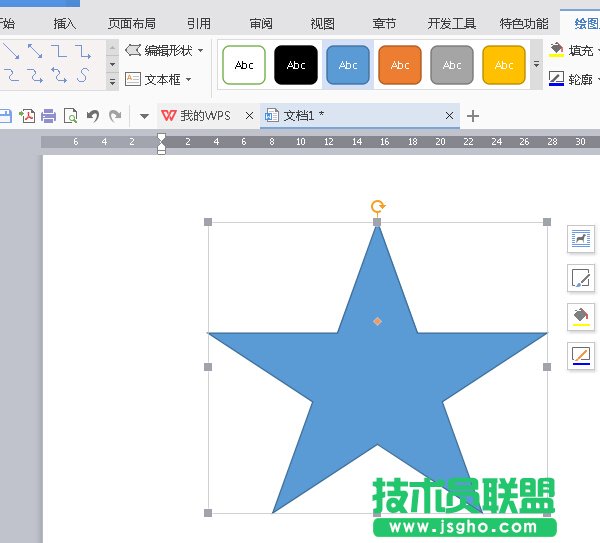The height and width of the screenshot is (543, 600).
Task: Click the layout options wrap-text floating icon
Action: (581, 238)
